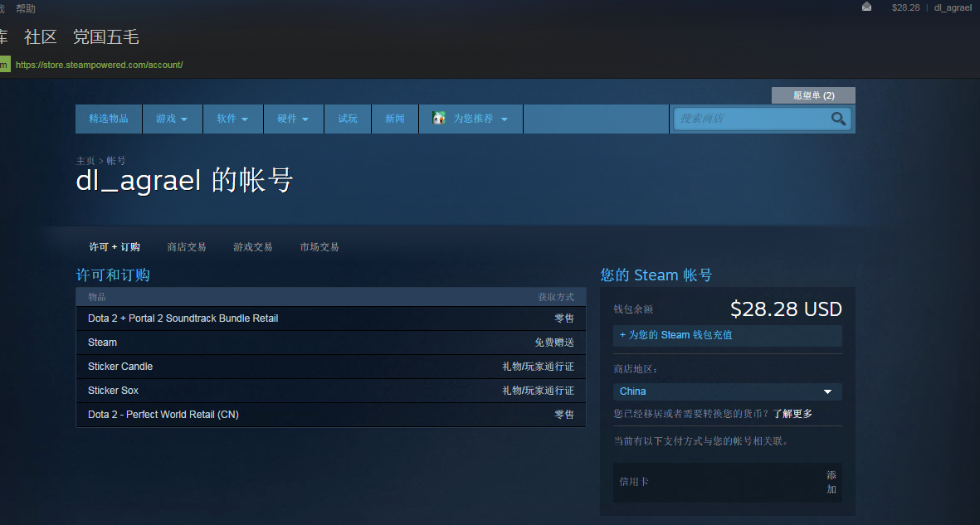Switch to the 许可 + 订购 tab

(115, 247)
